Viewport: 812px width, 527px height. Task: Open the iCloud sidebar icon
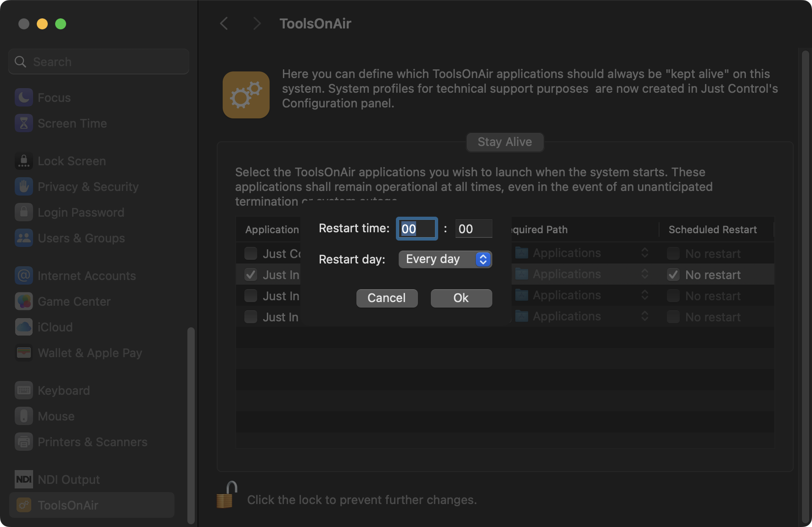(x=24, y=327)
